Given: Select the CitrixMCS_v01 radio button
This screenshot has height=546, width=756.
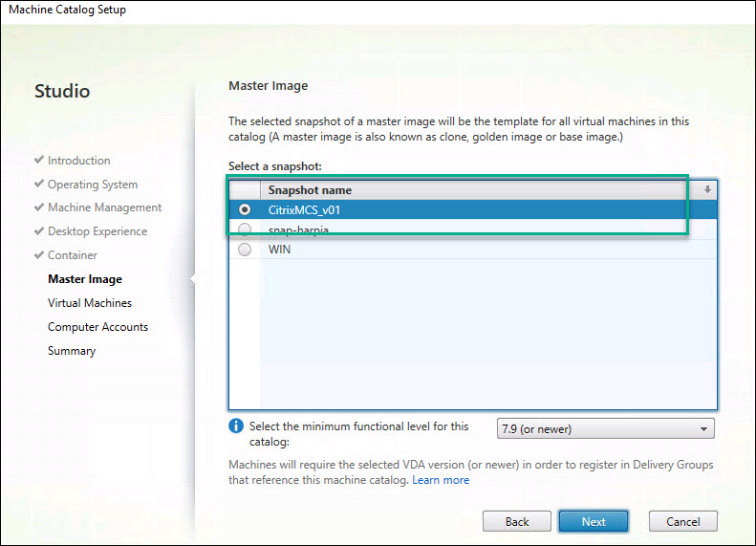Looking at the screenshot, I should (x=246, y=209).
